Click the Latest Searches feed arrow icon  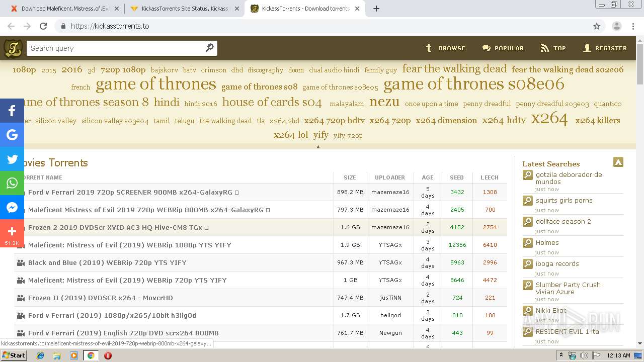click(618, 162)
